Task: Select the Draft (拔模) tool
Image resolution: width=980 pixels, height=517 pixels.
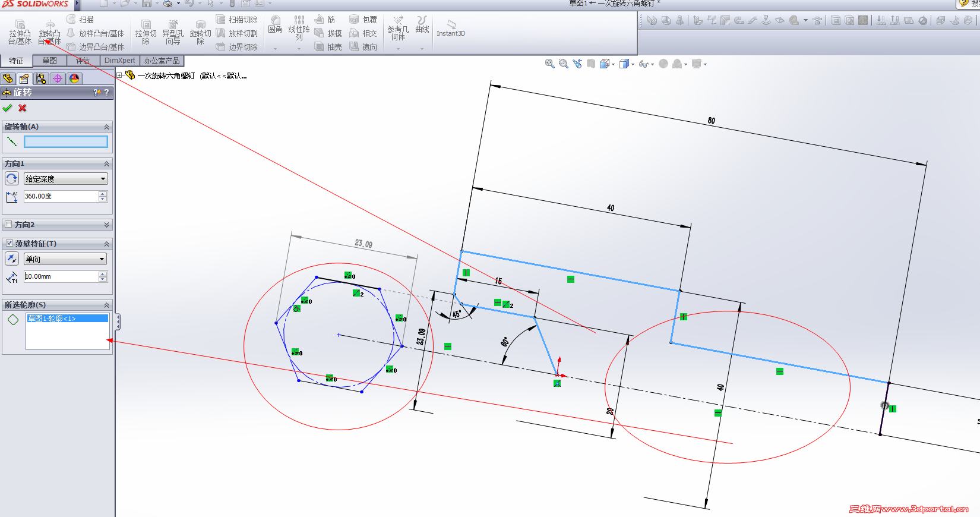Action: pos(328,33)
